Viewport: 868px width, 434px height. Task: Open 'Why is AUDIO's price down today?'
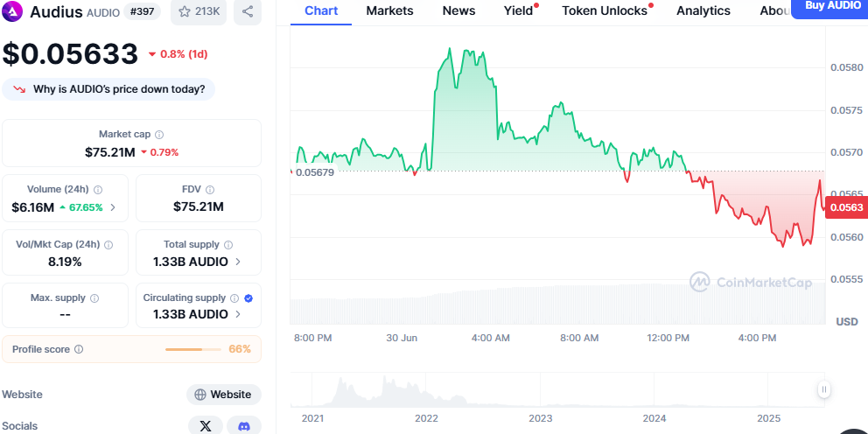point(108,89)
